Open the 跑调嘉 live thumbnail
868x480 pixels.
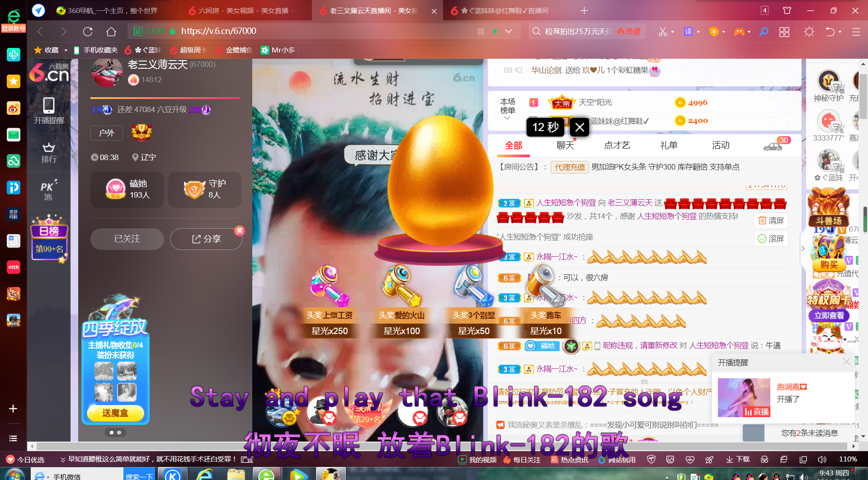(744, 398)
